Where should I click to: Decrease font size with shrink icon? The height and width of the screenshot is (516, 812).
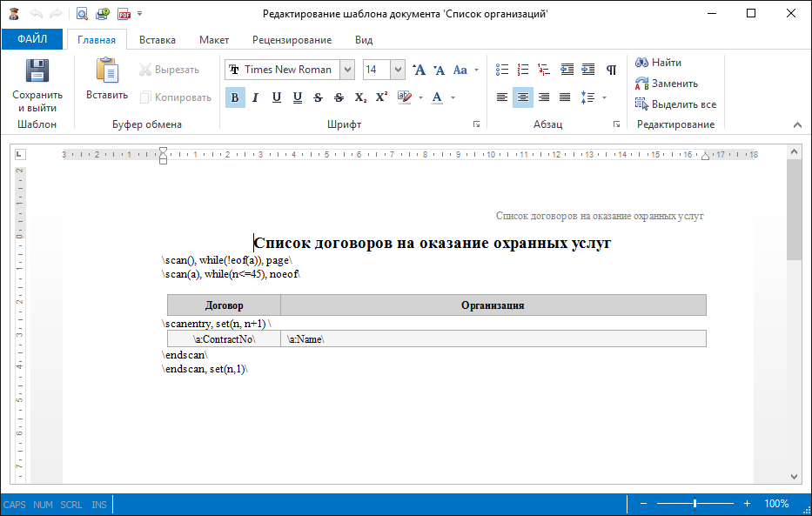click(440, 70)
